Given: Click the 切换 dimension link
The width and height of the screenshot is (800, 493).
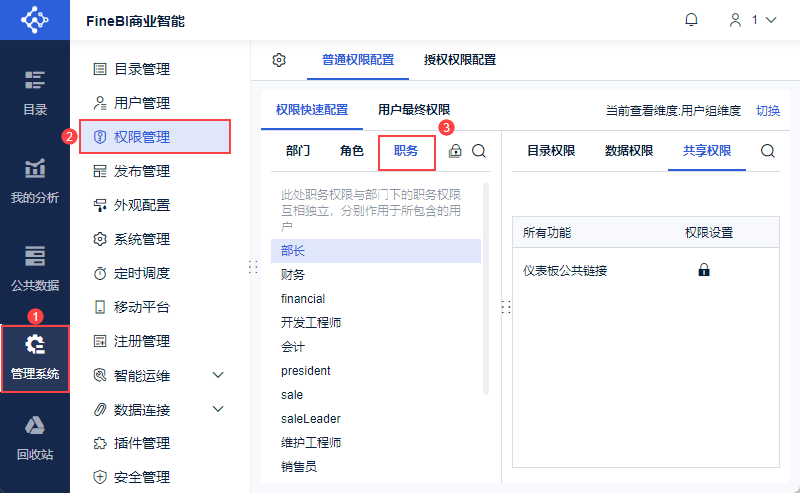Looking at the screenshot, I should click(x=767, y=111).
